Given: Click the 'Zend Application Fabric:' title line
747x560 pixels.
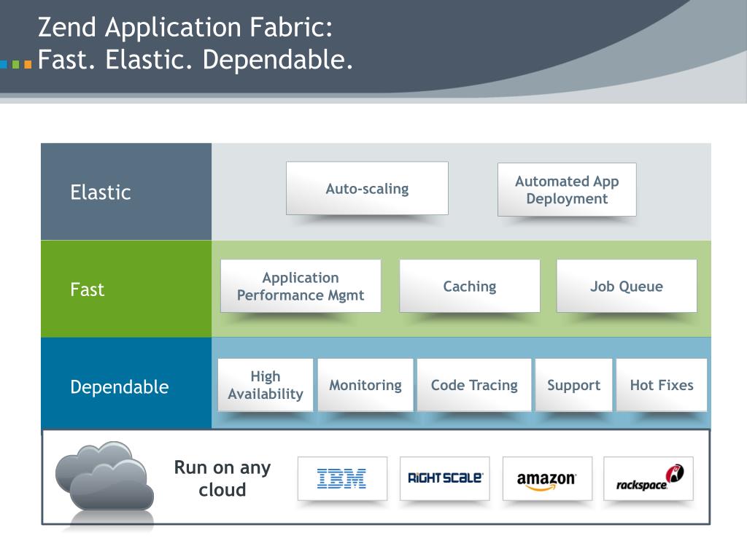Looking at the screenshot, I should pyautogui.click(x=185, y=28).
